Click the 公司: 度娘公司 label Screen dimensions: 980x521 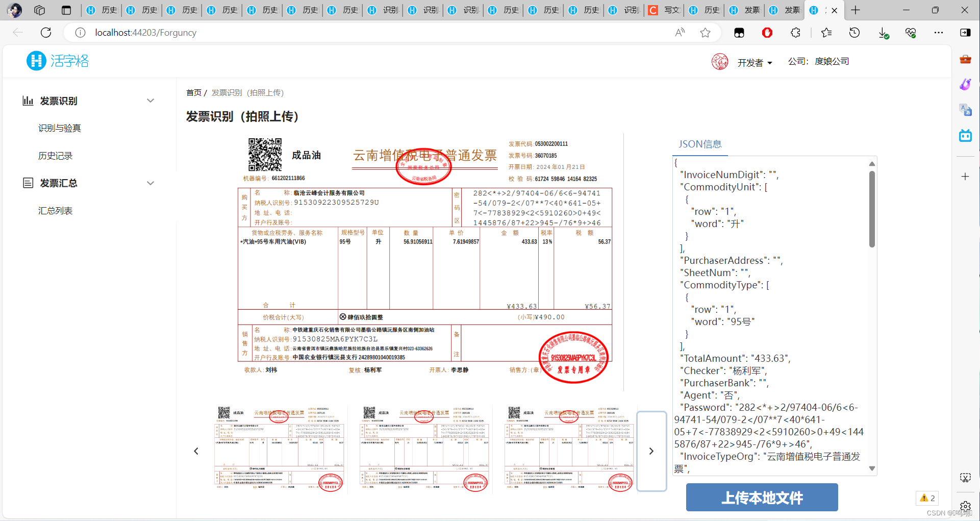818,62
